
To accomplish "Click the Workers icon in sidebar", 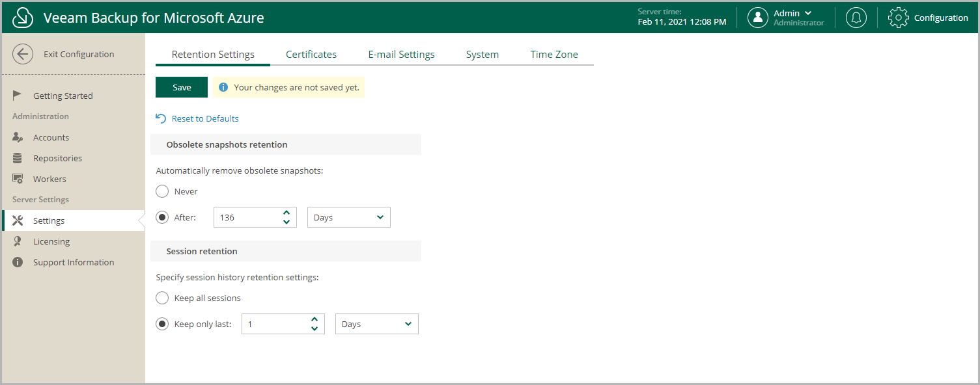I will point(18,179).
